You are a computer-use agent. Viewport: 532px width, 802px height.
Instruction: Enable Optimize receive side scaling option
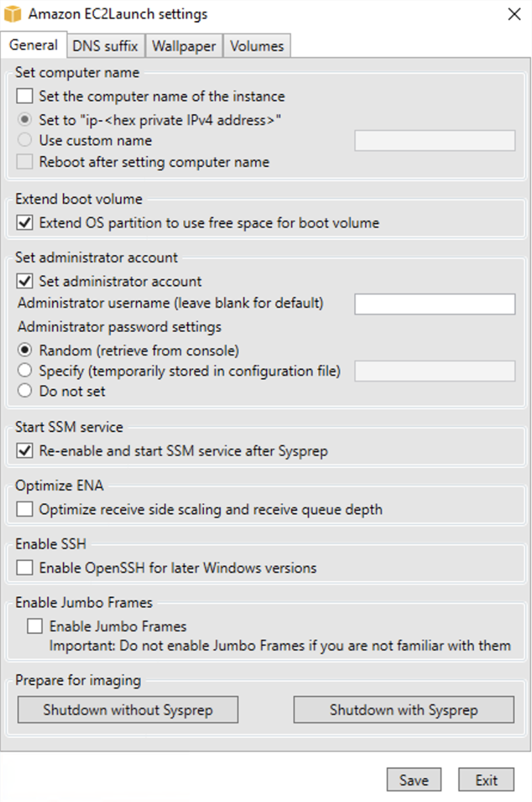(x=24, y=508)
